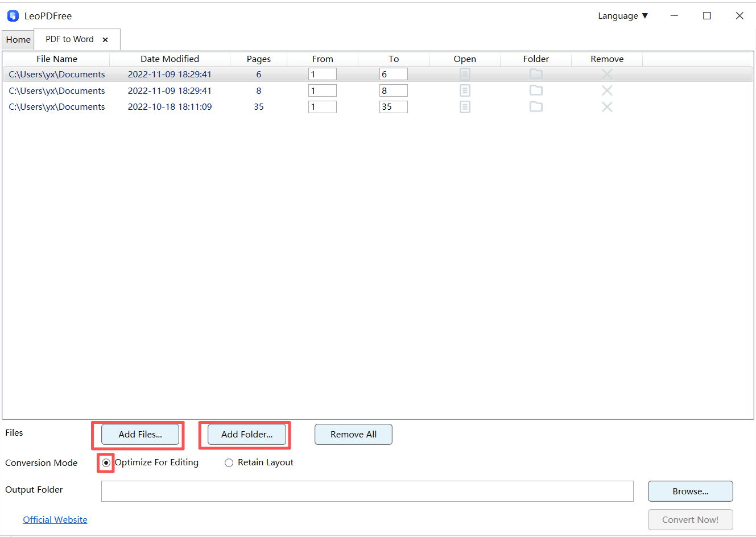This screenshot has width=756, height=537.
Task: Edit From page field of 8-page file
Action: 322,91
